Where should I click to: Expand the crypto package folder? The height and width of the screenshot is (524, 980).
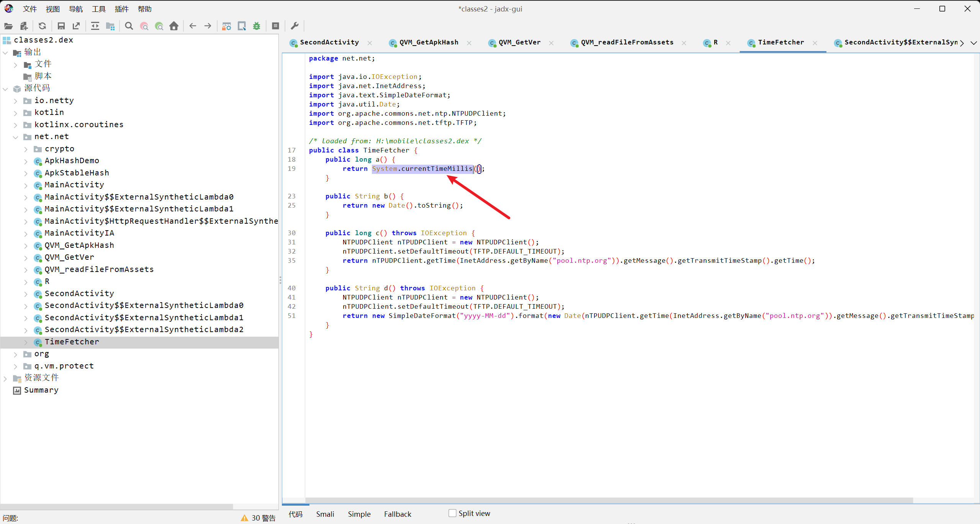26,149
